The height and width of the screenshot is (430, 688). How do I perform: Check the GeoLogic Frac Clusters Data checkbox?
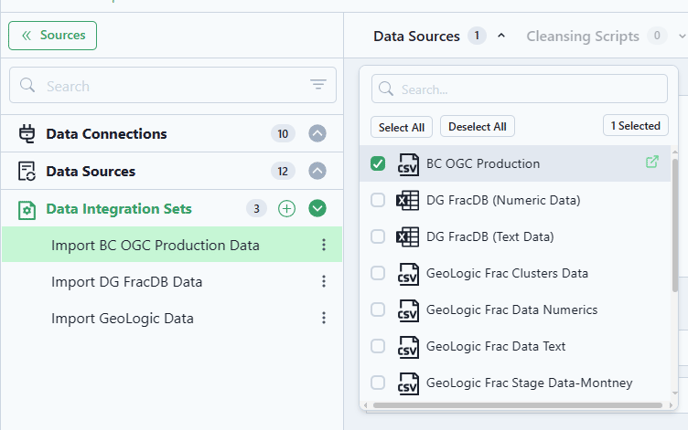click(378, 273)
